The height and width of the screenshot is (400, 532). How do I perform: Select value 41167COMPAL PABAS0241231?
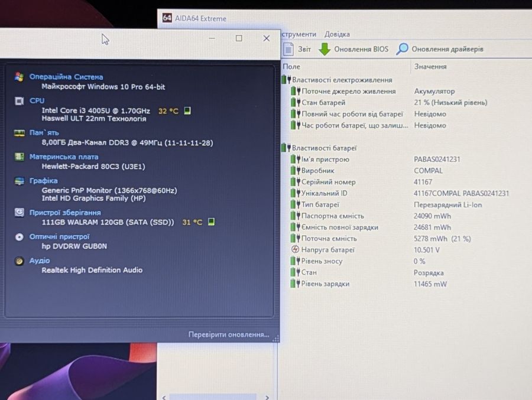pyautogui.click(x=462, y=193)
